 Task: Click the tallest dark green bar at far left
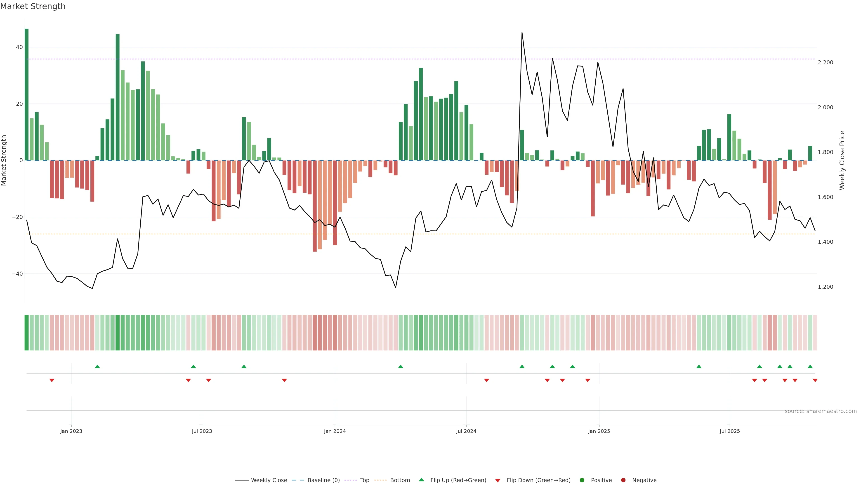click(27, 94)
